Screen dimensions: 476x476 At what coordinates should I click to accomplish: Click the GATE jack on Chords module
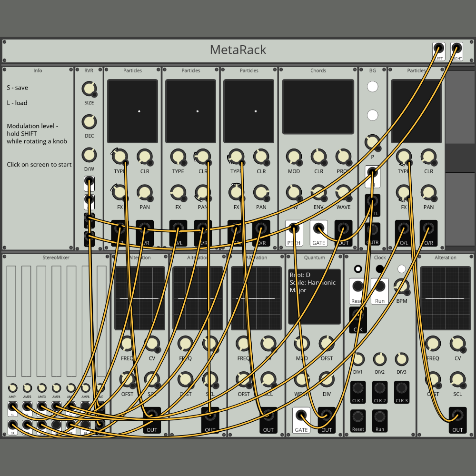pos(318,229)
